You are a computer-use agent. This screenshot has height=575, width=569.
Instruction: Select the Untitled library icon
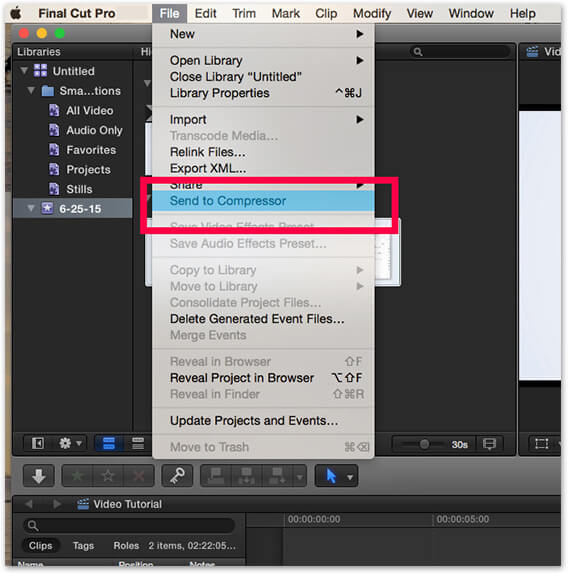[41, 70]
